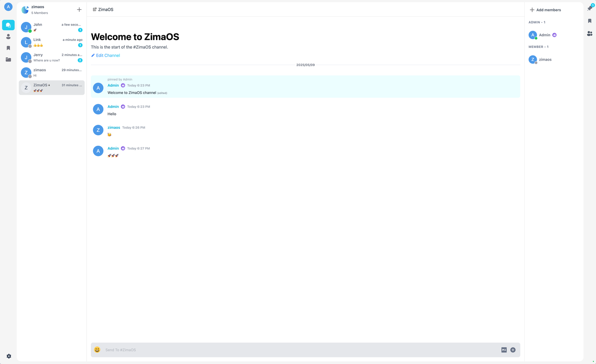
Task: Open the emoji picker in message box
Action: point(97,350)
